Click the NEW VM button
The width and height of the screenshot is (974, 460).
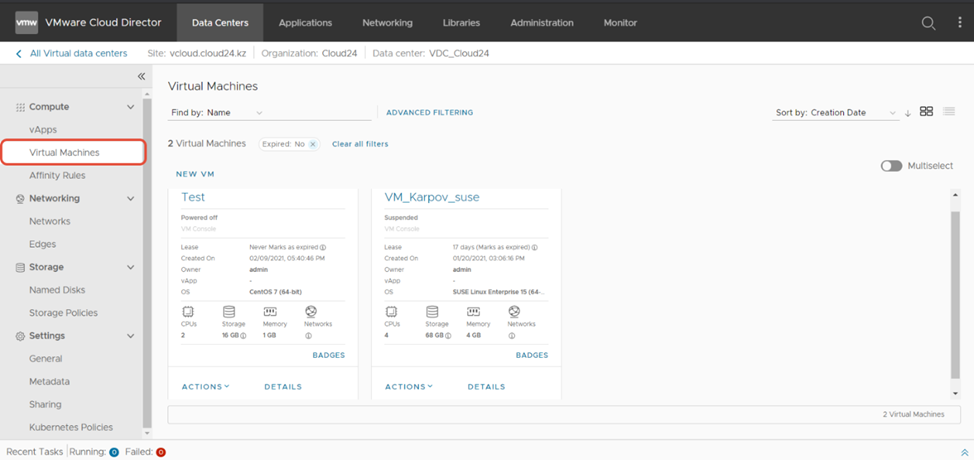[195, 174]
